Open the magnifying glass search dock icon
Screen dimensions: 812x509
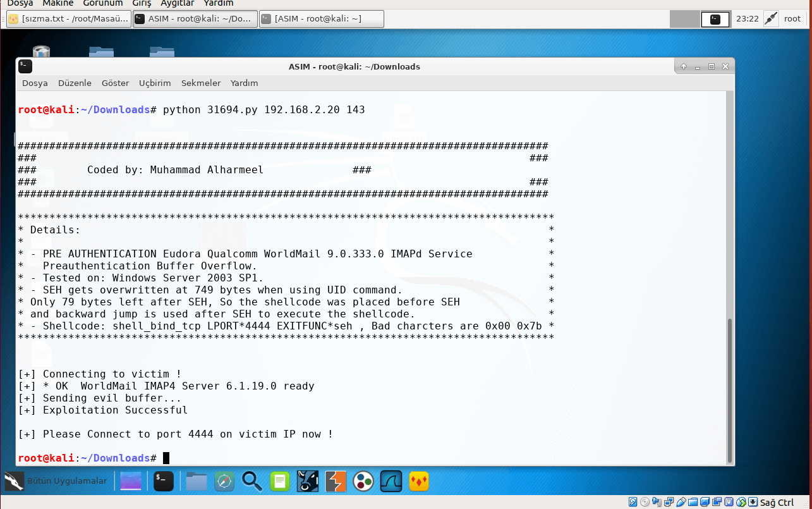[252, 481]
